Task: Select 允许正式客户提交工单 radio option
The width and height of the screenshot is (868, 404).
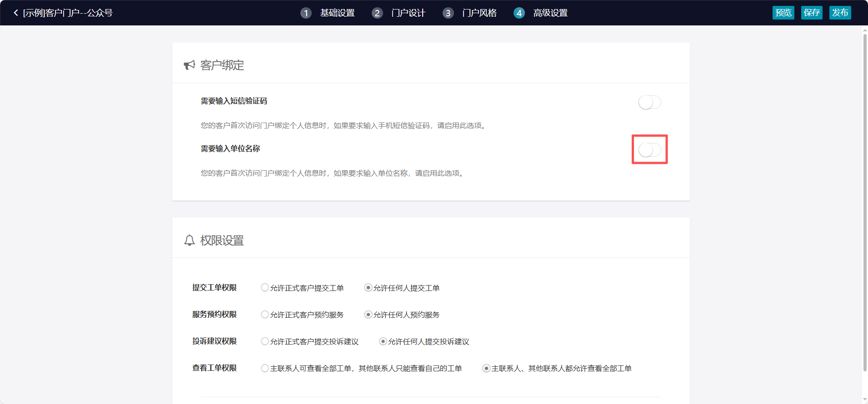Action: point(265,287)
